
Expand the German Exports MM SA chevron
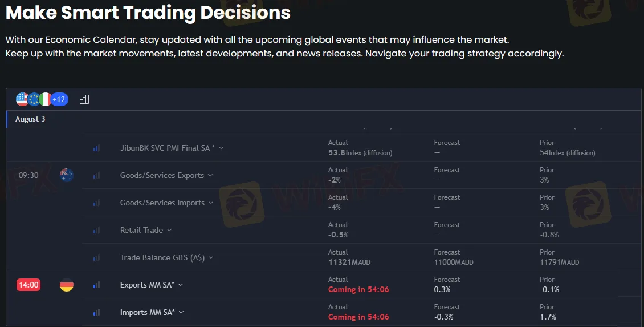point(181,285)
